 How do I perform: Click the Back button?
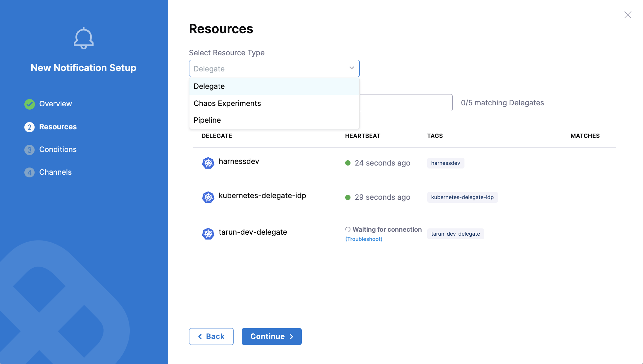pos(211,336)
